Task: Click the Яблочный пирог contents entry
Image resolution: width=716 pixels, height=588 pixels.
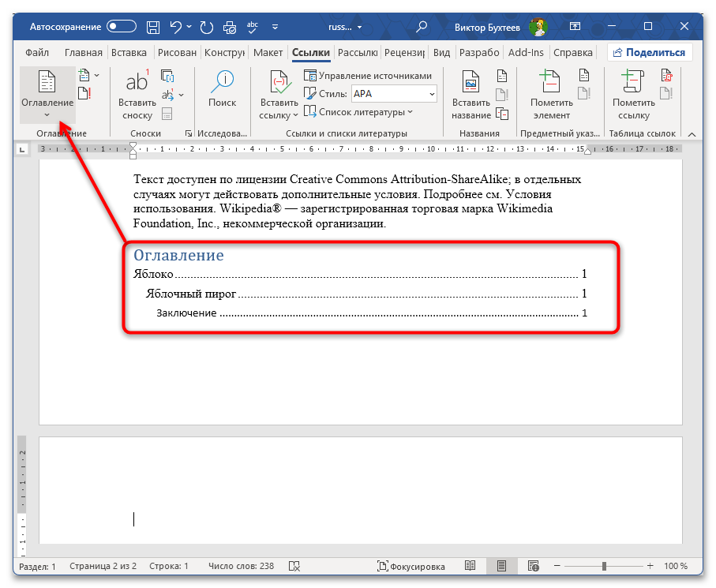Action: tap(366, 294)
